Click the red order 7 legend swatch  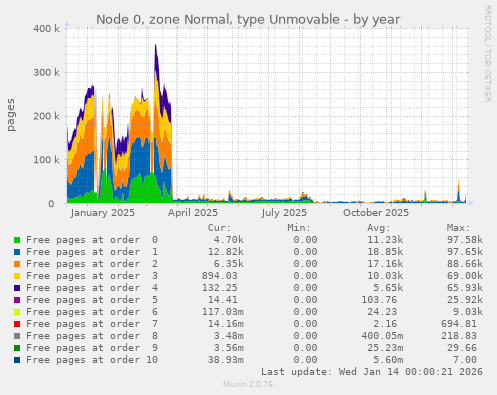coord(17,324)
